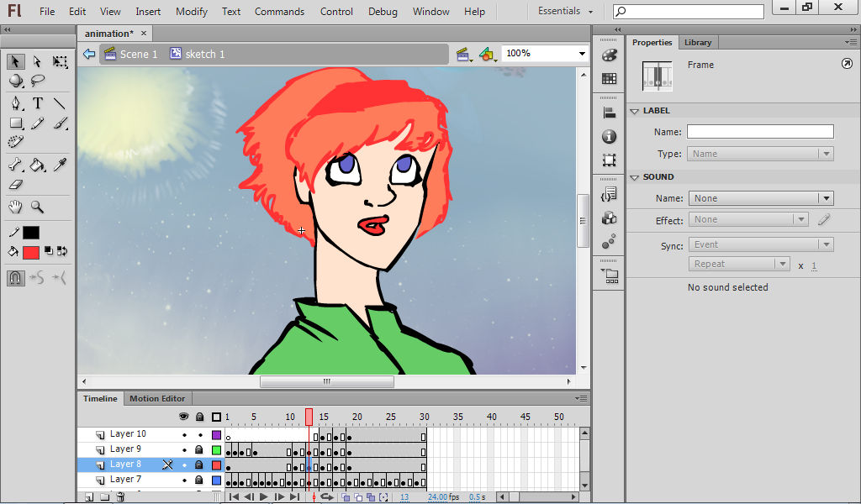Image resolution: width=861 pixels, height=504 pixels.
Task: Open the Debug menu
Action: pos(383,12)
